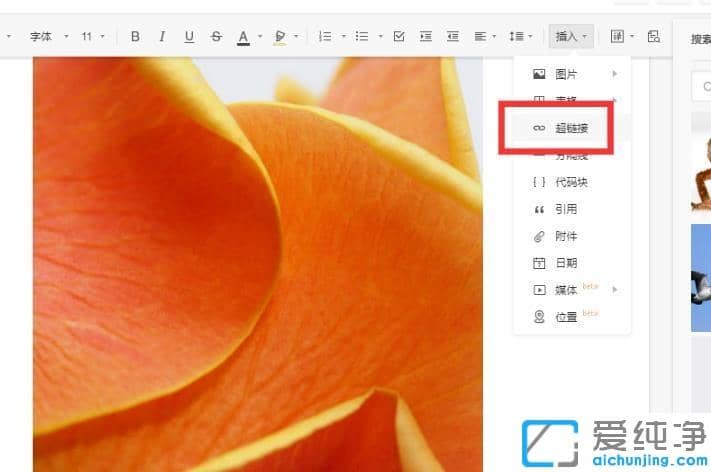The height and width of the screenshot is (472, 711).
Task: Toggle italic formatting
Action: coord(162,36)
